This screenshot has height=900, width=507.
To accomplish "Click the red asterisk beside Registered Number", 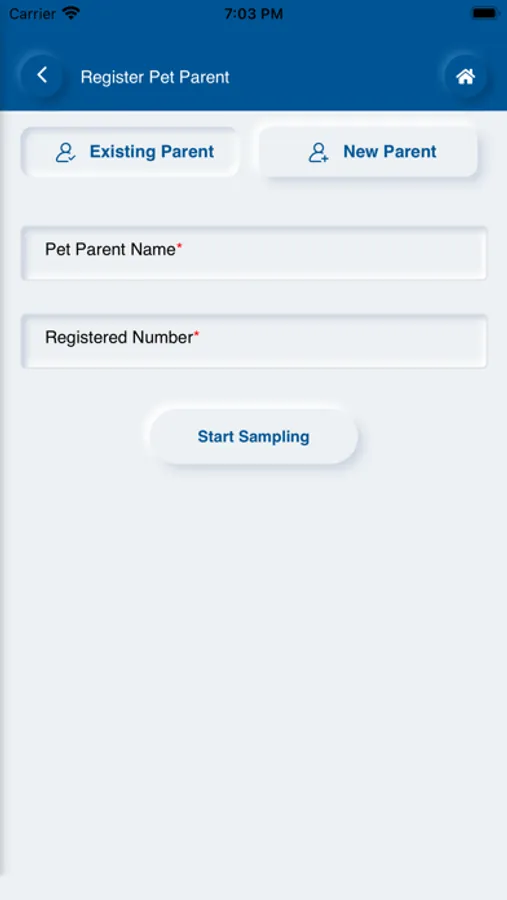I will (x=196, y=334).
